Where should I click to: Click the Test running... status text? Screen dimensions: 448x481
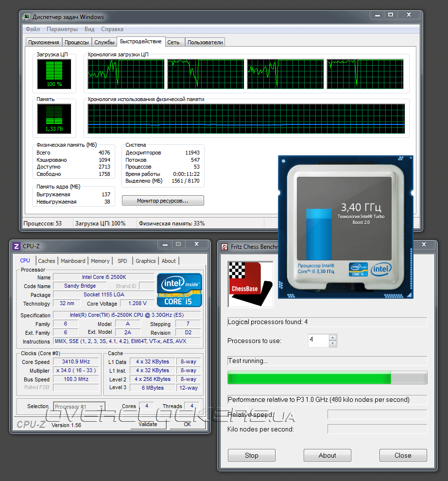point(248,361)
